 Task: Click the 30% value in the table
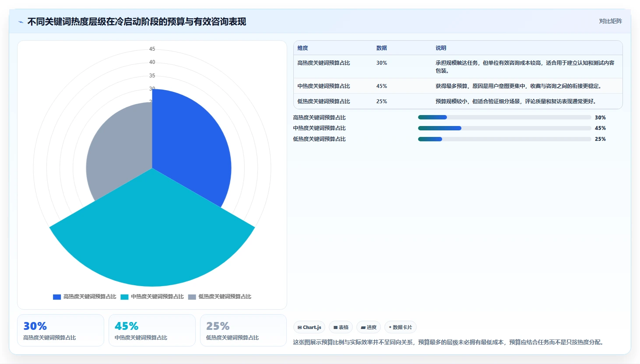tap(382, 63)
